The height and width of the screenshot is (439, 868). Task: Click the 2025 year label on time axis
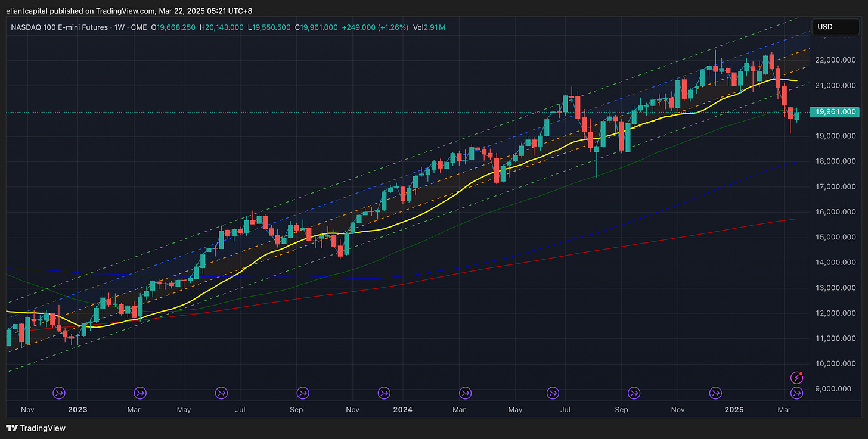coord(733,410)
